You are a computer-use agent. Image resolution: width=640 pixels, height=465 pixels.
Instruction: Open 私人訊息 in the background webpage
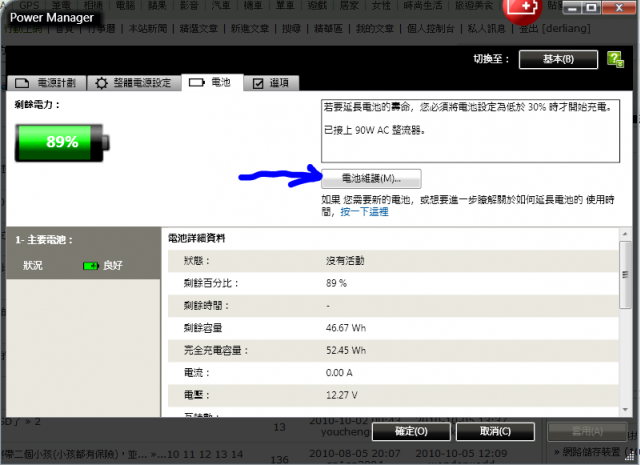pyautogui.click(x=487, y=29)
